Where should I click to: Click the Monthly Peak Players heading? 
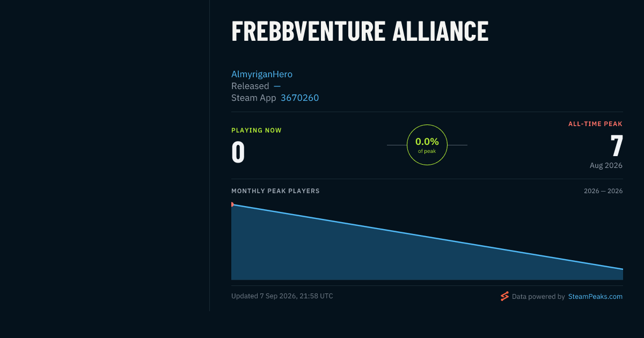[275, 191]
